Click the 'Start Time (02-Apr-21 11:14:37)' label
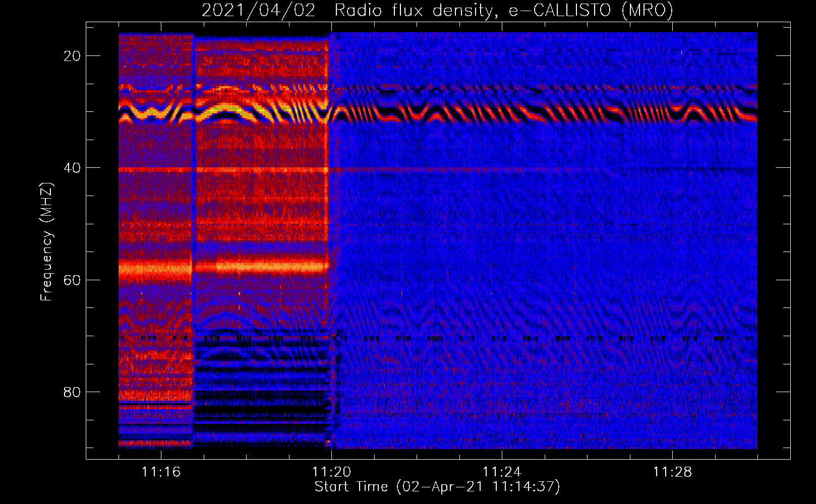Viewport: 816px width, 504px height. (x=437, y=487)
